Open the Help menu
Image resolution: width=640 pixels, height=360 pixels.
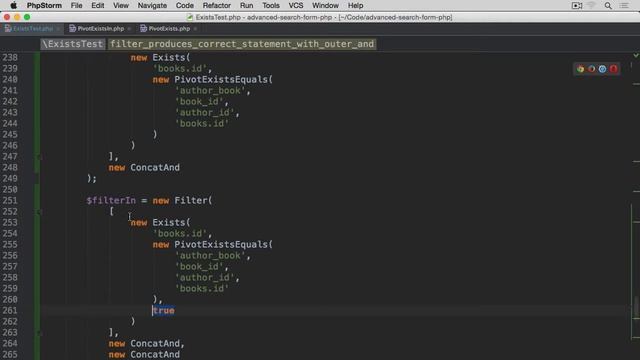[x=356, y=6]
